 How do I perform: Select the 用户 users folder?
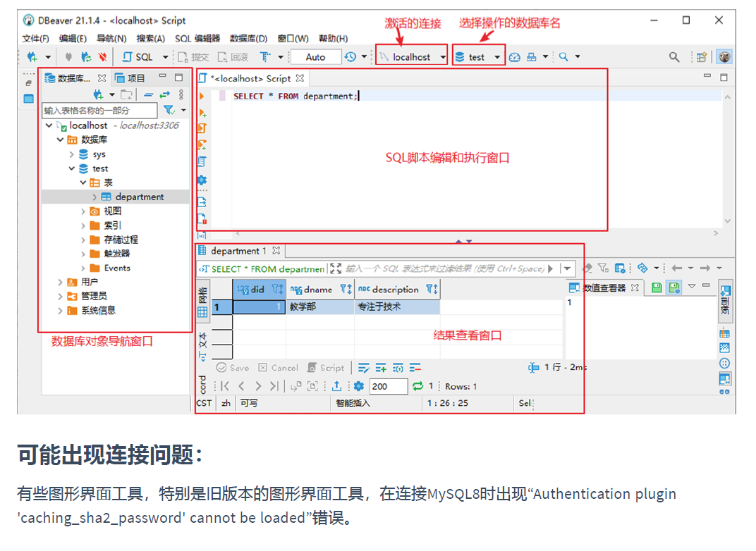83,282
